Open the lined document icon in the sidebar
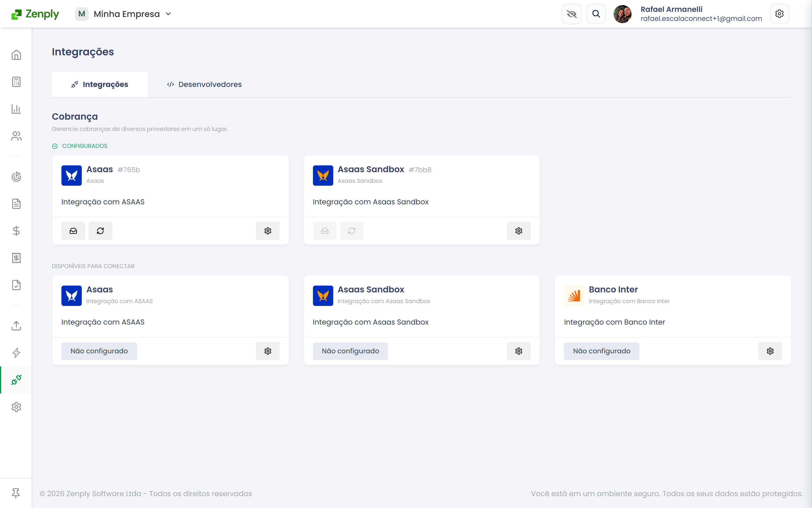Screen dimensions: 812x508 16,203
